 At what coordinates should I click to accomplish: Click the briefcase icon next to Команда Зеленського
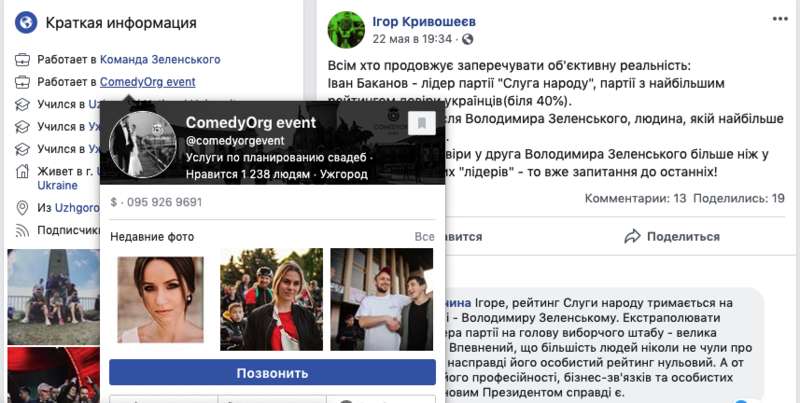22,60
